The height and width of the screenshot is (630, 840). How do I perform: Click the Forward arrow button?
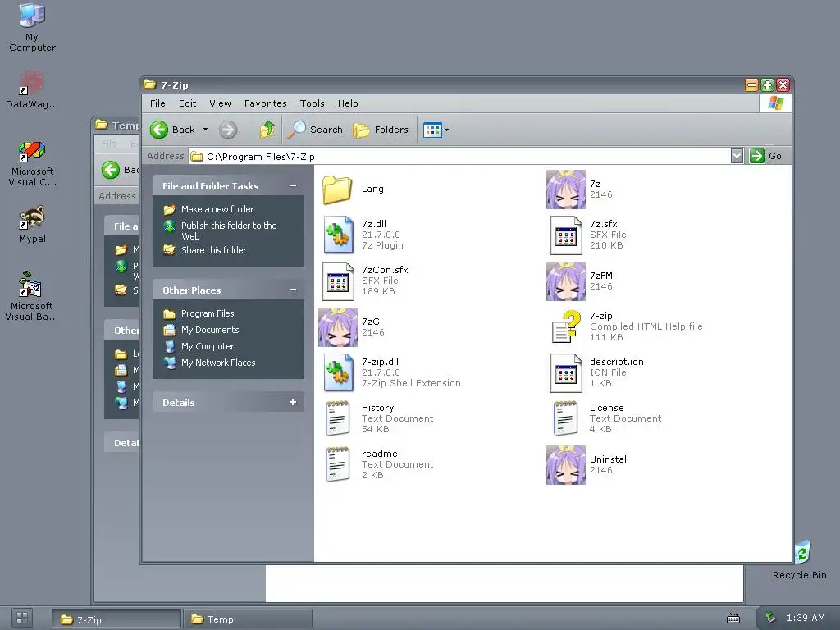tap(228, 130)
